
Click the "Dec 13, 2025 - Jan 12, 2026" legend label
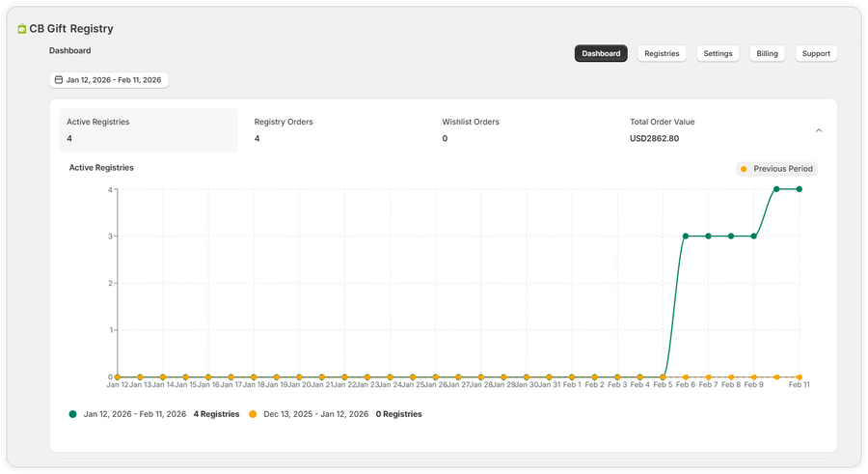pos(315,414)
